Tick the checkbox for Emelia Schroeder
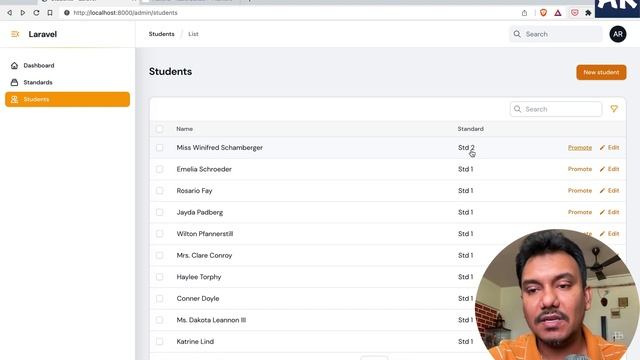 (160, 169)
